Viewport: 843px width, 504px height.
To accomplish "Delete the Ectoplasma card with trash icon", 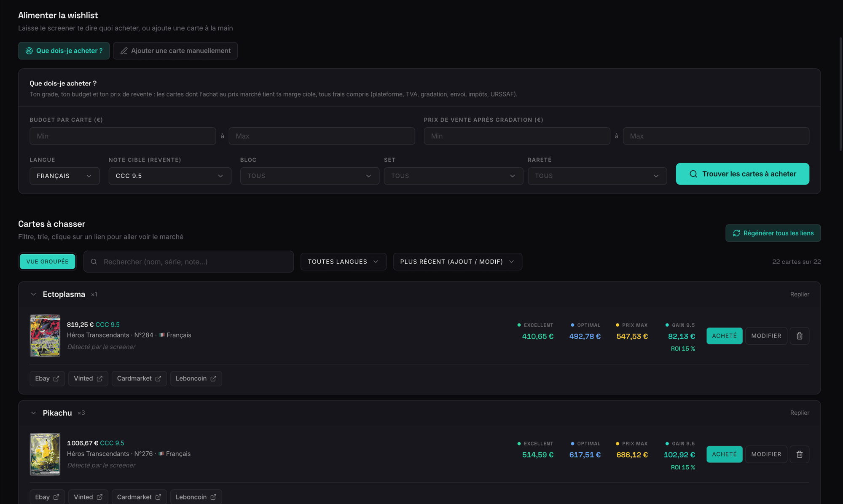I will tap(799, 336).
